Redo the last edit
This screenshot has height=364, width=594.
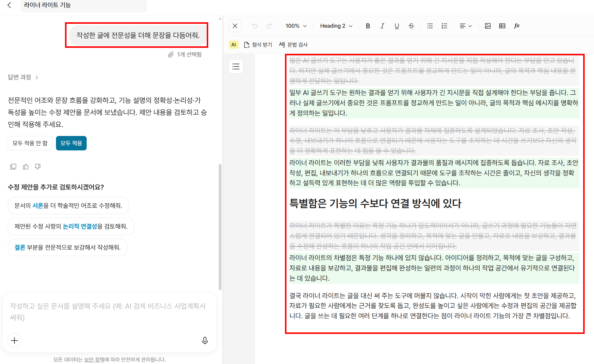click(269, 26)
